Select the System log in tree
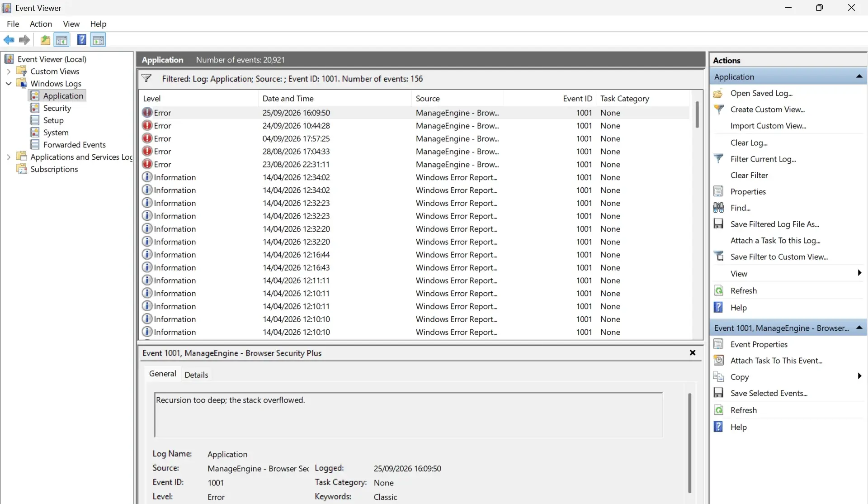Image resolution: width=868 pixels, height=504 pixels. 56,133
